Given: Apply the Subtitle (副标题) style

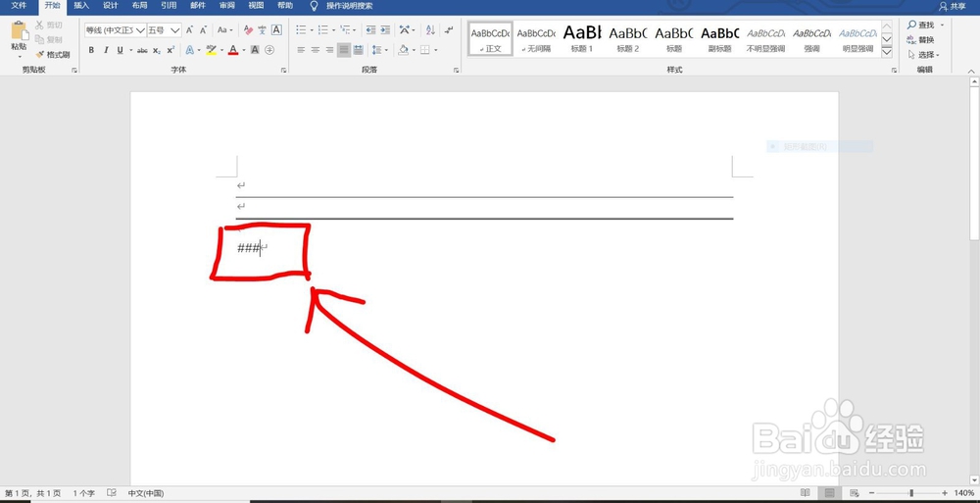Looking at the screenshot, I should point(719,39).
